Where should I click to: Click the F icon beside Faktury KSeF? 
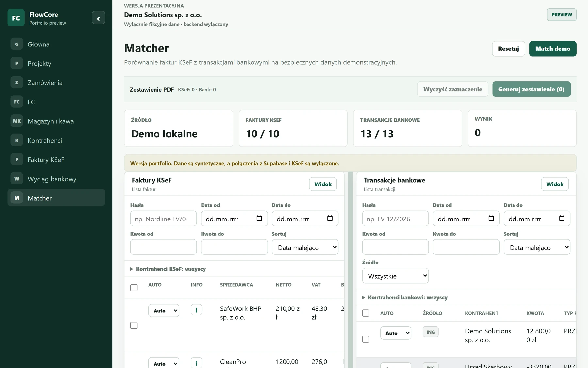(x=17, y=160)
